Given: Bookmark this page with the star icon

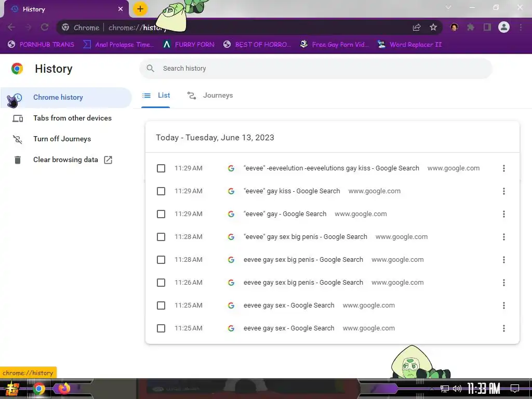Looking at the screenshot, I should coord(433,28).
